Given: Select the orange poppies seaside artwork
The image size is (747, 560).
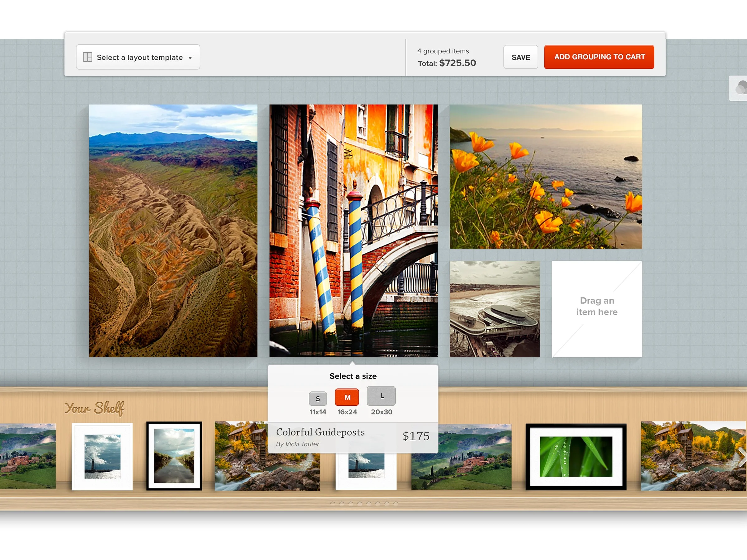Looking at the screenshot, I should pos(546,176).
